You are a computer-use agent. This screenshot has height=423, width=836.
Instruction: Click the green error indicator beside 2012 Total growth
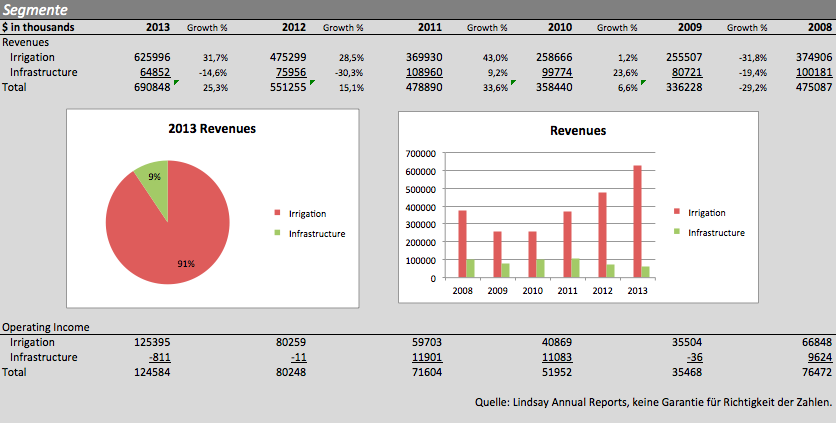(x=311, y=83)
